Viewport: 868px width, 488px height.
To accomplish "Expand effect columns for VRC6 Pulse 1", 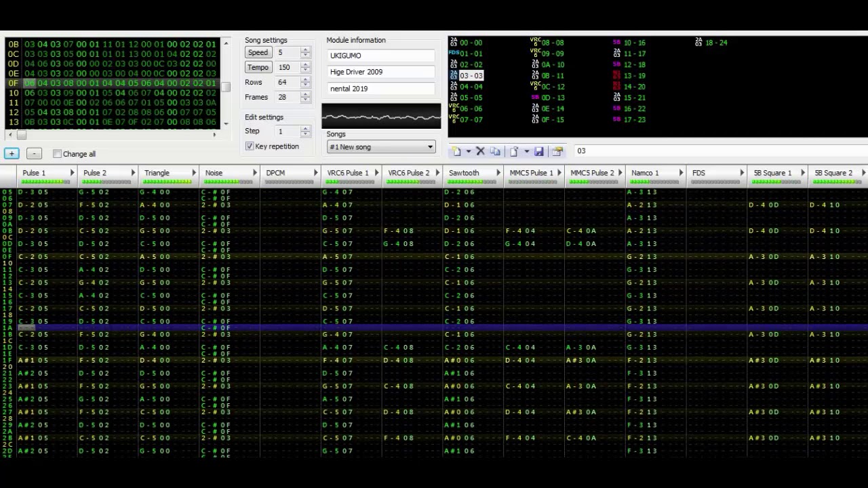I will tap(377, 173).
